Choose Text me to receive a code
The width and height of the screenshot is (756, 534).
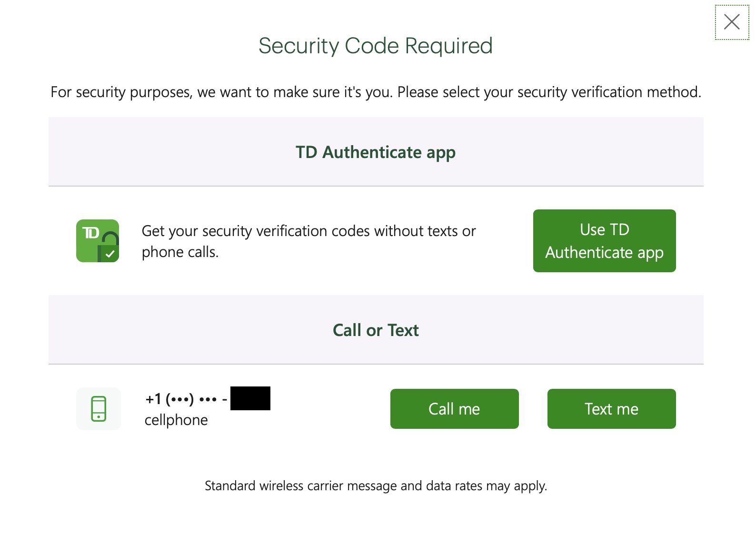[611, 408]
